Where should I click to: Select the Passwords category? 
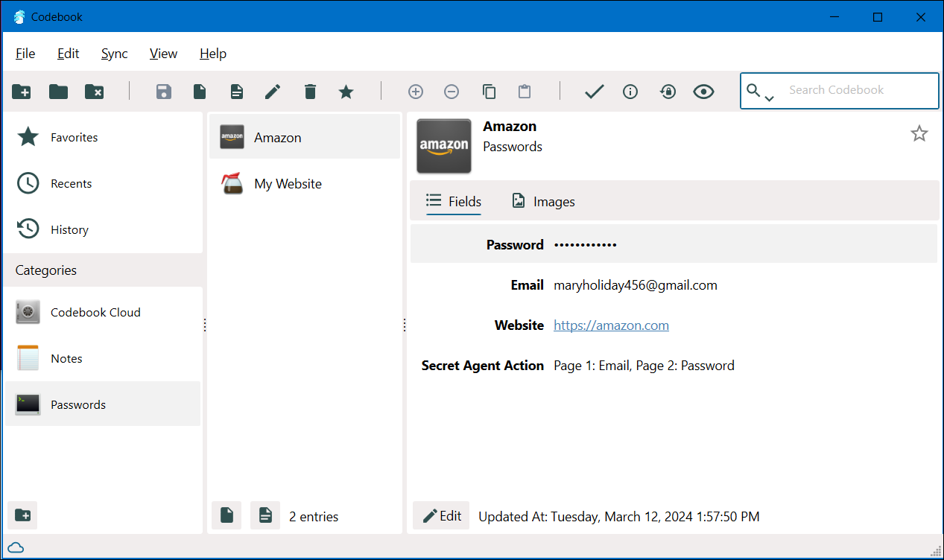point(103,404)
